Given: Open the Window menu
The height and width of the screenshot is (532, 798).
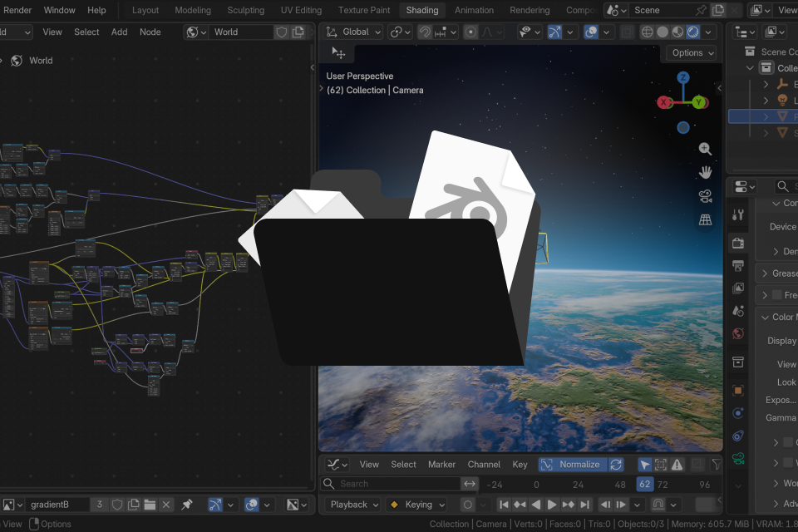Looking at the screenshot, I should (59, 10).
